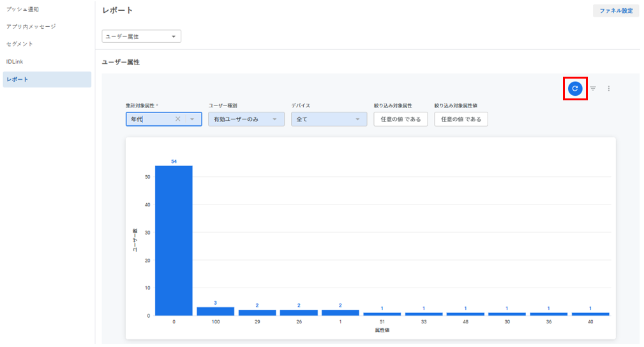The image size is (644, 347).
Task: Click the tall bar for value 0
Action: [174, 240]
